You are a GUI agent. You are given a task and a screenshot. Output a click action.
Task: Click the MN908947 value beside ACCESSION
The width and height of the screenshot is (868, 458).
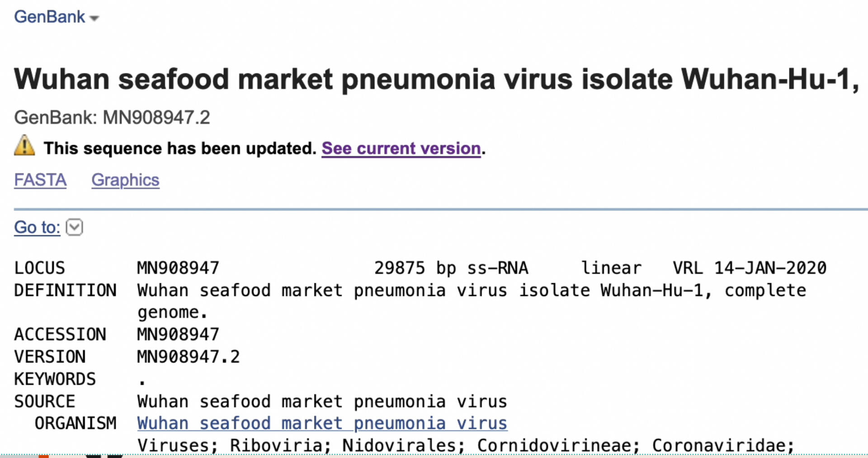178,335
